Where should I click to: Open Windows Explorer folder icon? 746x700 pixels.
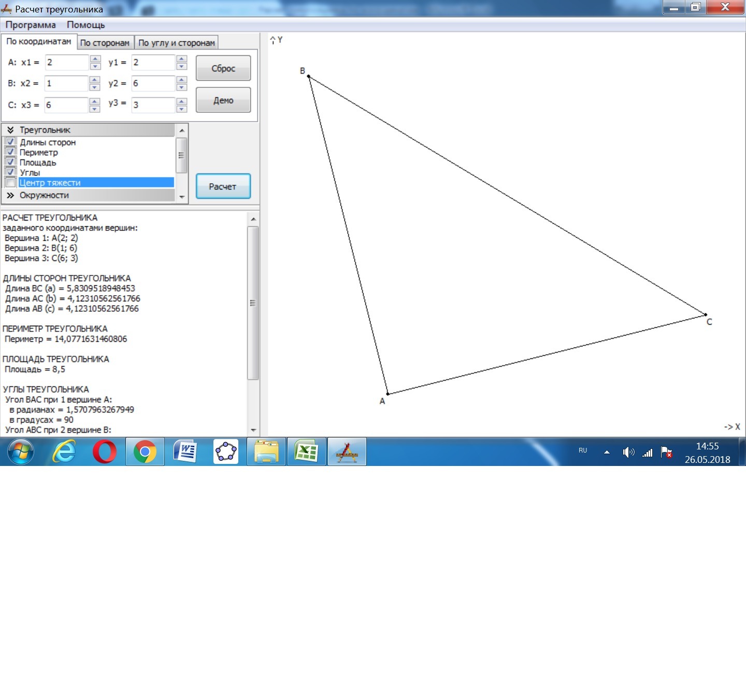point(266,452)
